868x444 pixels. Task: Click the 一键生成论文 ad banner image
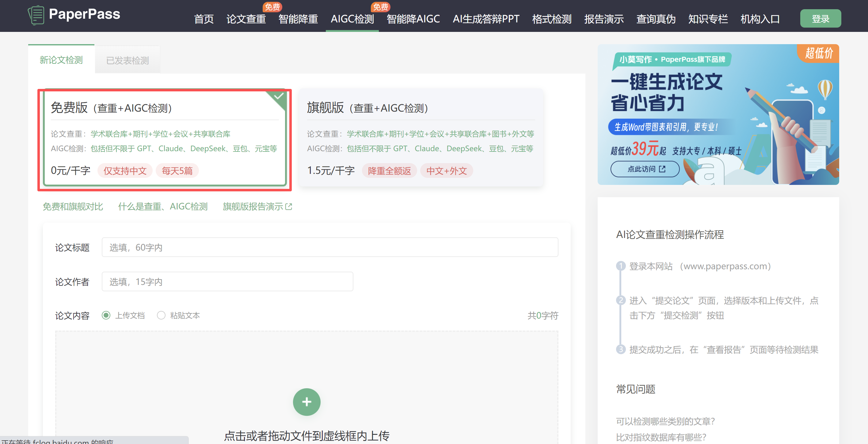point(718,115)
